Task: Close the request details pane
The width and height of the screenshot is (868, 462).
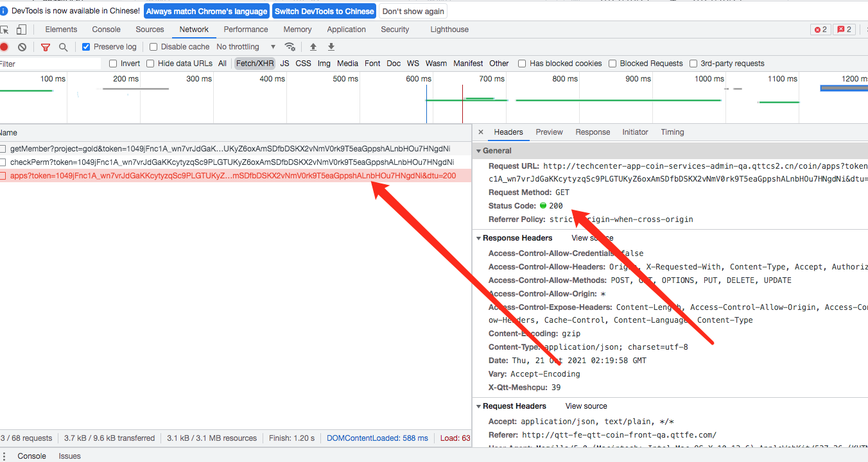Action: tap(481, 132)
